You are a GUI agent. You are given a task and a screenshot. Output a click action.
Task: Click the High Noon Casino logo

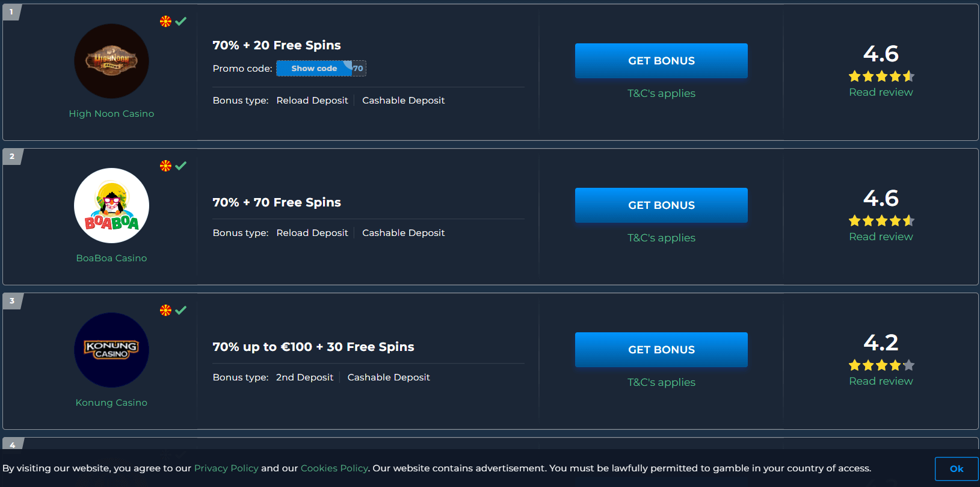111,61
